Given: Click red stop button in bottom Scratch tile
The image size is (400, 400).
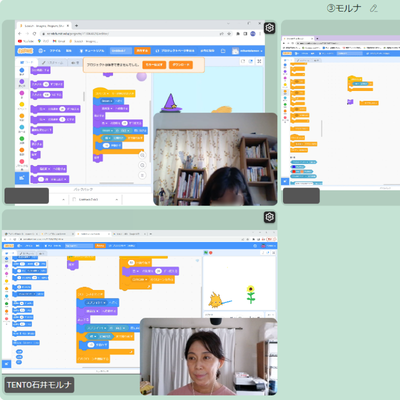Looking at the screenshot, I should click(211, 253).
